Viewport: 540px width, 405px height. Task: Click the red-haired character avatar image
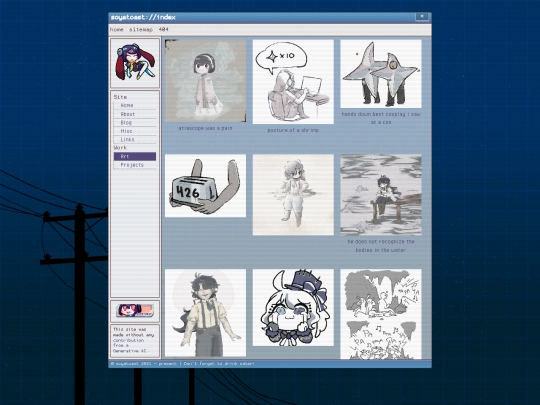[135, 63]
